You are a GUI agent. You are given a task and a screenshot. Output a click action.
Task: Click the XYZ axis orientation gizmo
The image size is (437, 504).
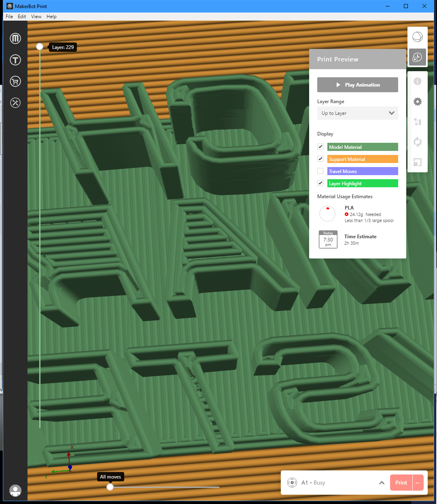coord(63,462)
